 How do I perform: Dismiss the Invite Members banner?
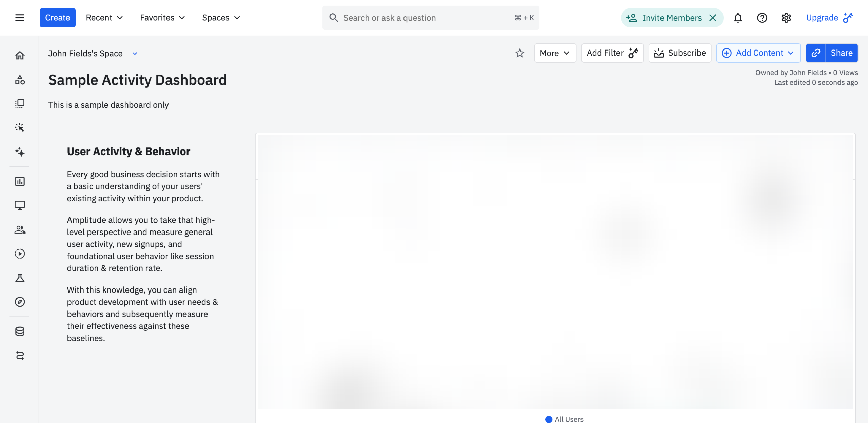click(x=713, y=18)
